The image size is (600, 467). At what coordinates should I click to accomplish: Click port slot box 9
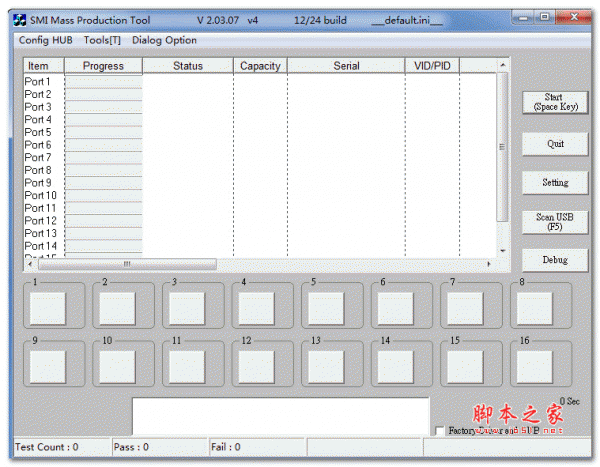[48, 367]
